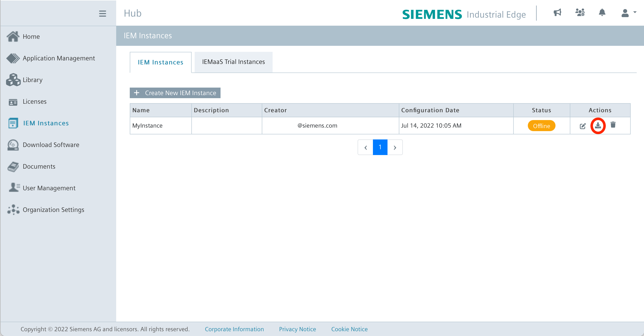This screenshot has width=644, height=336.
Task: Open the Privacy Notice link
Action: [x=297, y=329]
